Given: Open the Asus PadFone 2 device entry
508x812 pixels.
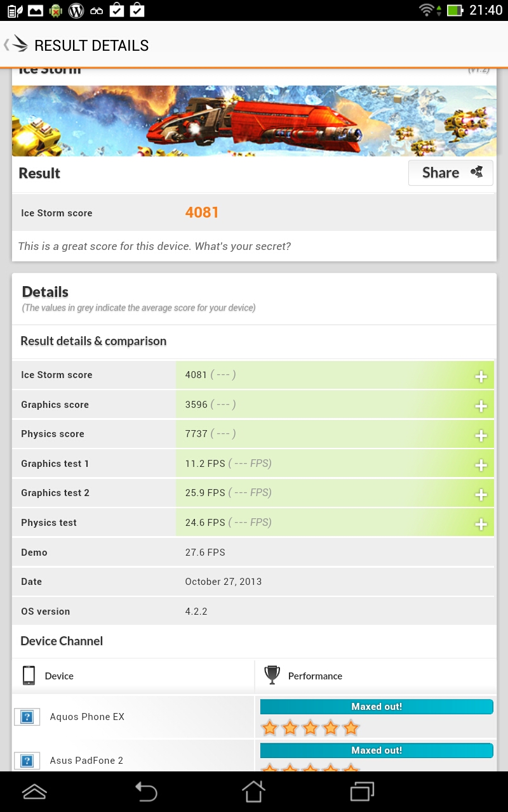Looking at the screenshot, I should click(86, 760).
